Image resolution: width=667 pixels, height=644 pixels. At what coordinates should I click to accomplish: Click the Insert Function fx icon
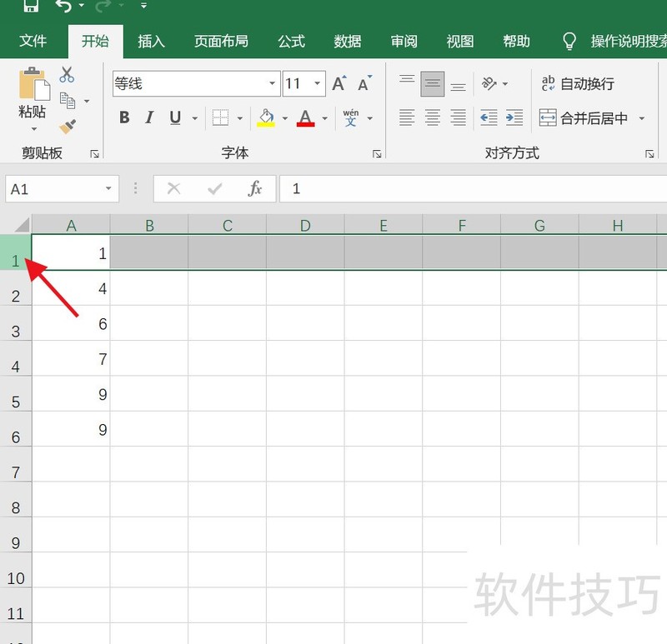click(255, 188)
